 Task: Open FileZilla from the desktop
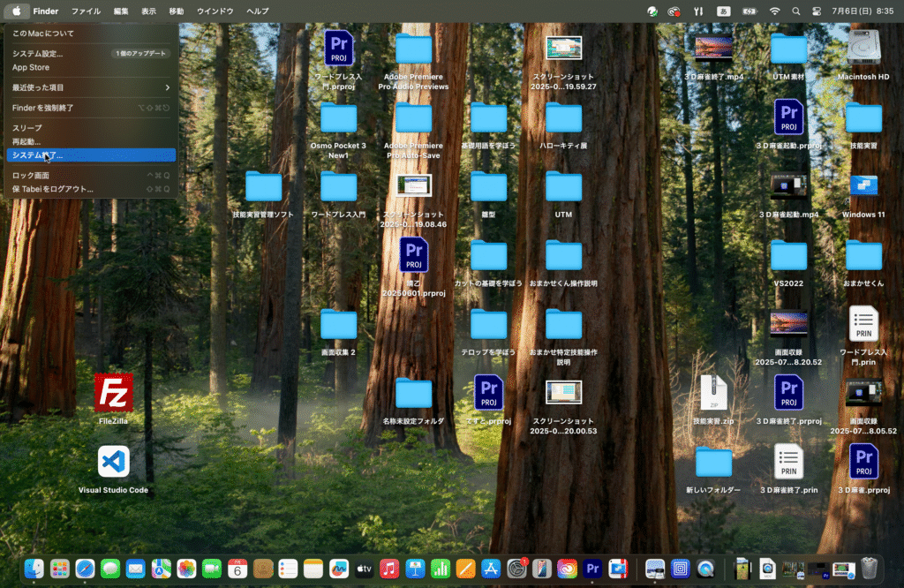pyautogui.click(x=113, y=393)
